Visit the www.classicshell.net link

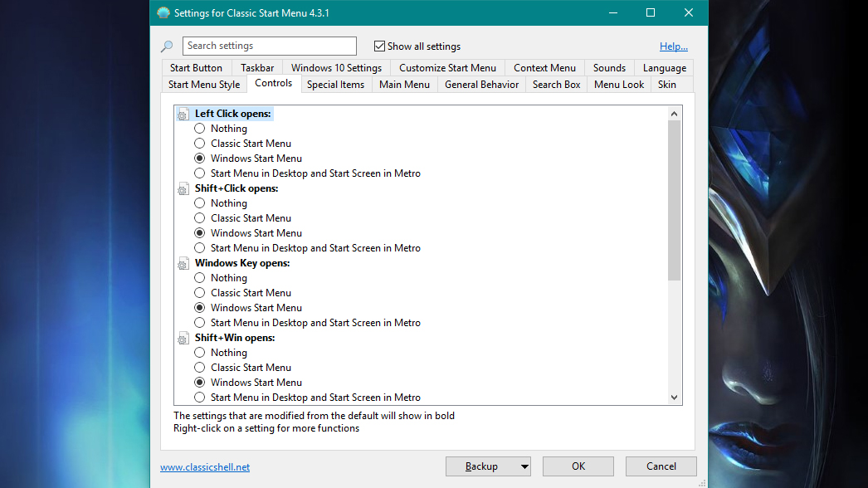pyautogui.click(x=205, y=467)
